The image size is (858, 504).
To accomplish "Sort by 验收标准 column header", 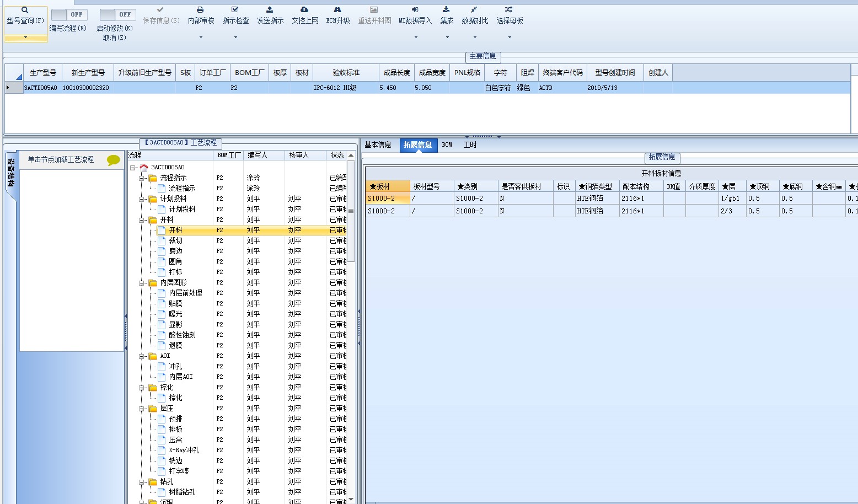I will pos(346,73).
